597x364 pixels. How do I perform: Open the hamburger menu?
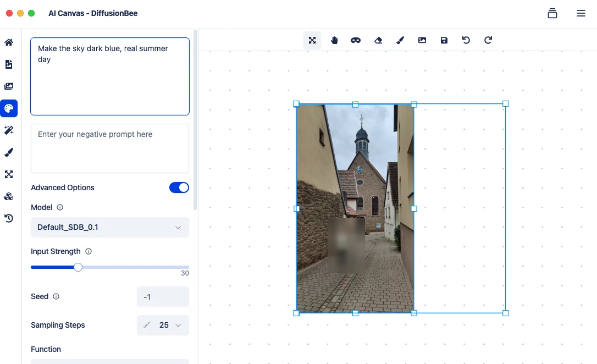click(581, 13)
